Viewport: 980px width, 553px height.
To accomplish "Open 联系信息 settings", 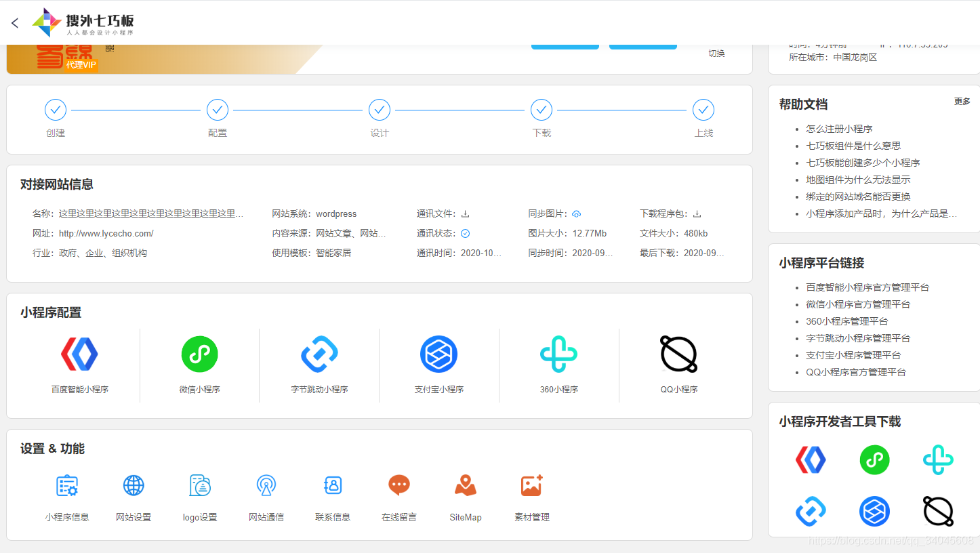I will tap(333, 498).
